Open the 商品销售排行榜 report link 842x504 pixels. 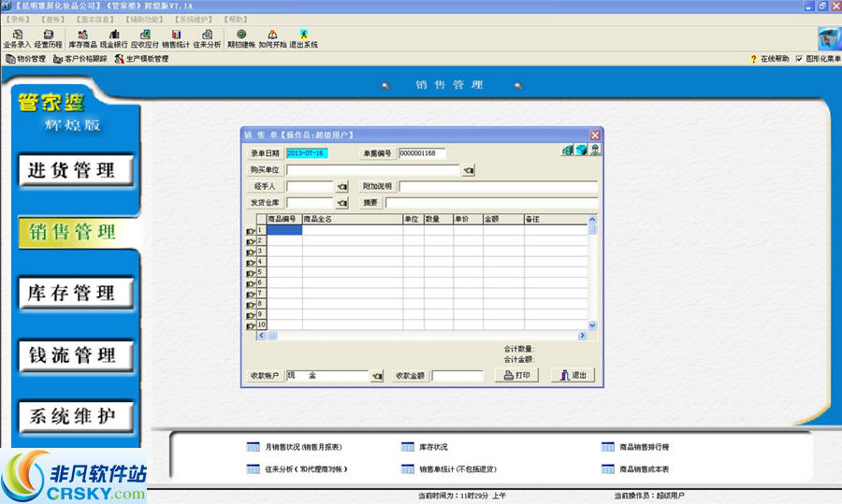[635, 447]
